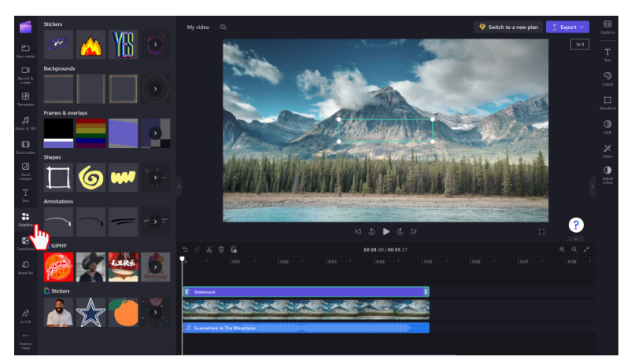Open the Transitions sidebar icon
This screenshot has width=631, height=364.
[x=25, y=244]
